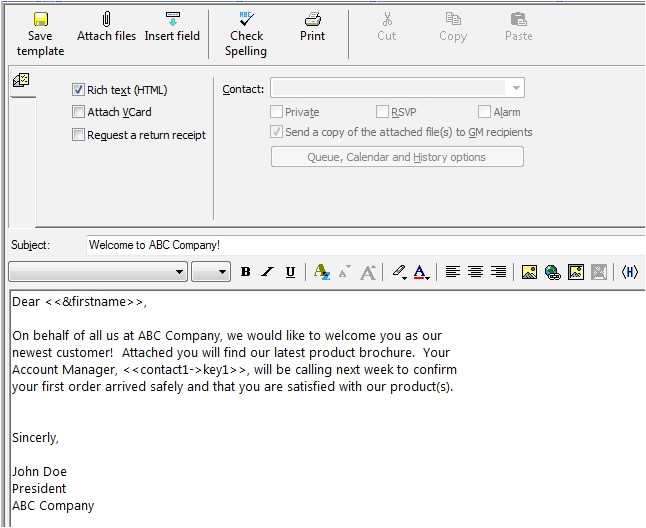Decrease font size with small A
Image resolution: width=646 pixels, height=528 pixels.
coord(344,272)
